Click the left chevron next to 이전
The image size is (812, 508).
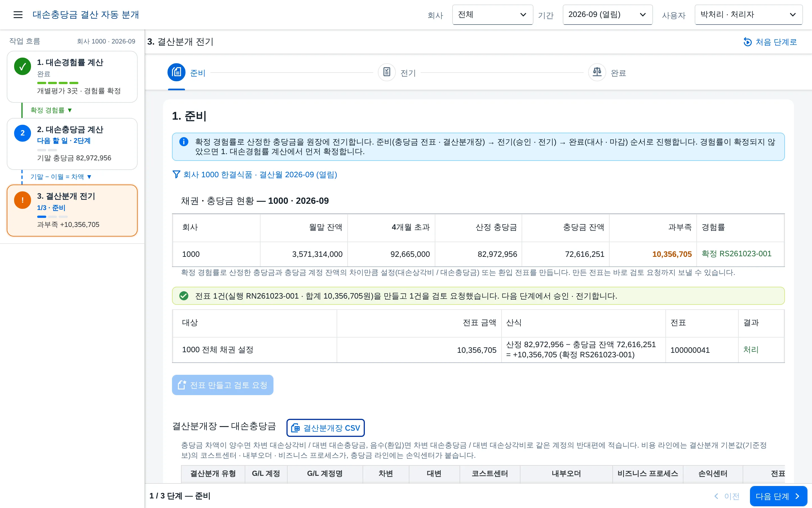pyautogui.click(x=716, y=496)
